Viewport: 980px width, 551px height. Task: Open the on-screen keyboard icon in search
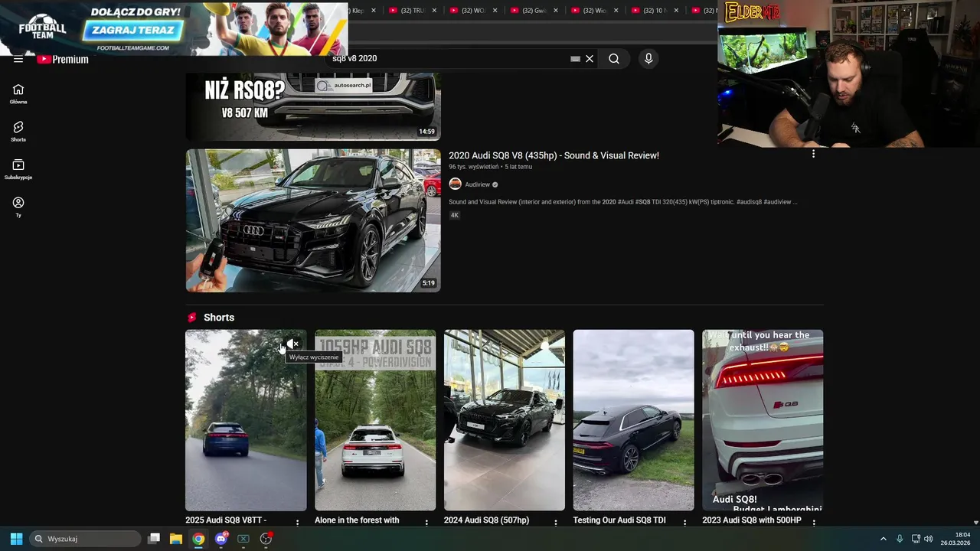click(x=576, y=58)
